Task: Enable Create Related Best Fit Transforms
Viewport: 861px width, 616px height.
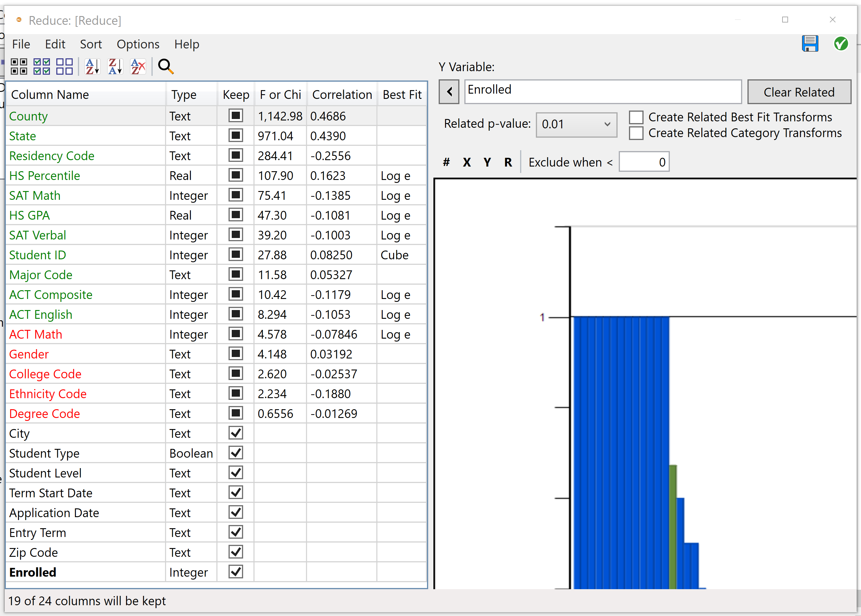Action: 636,117
